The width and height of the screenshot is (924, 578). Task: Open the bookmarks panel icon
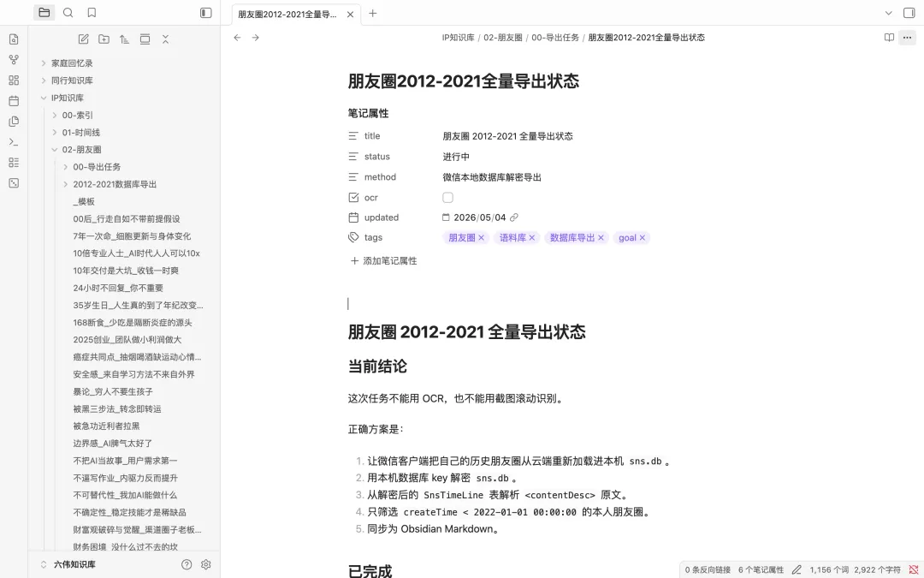pos(92,12)
